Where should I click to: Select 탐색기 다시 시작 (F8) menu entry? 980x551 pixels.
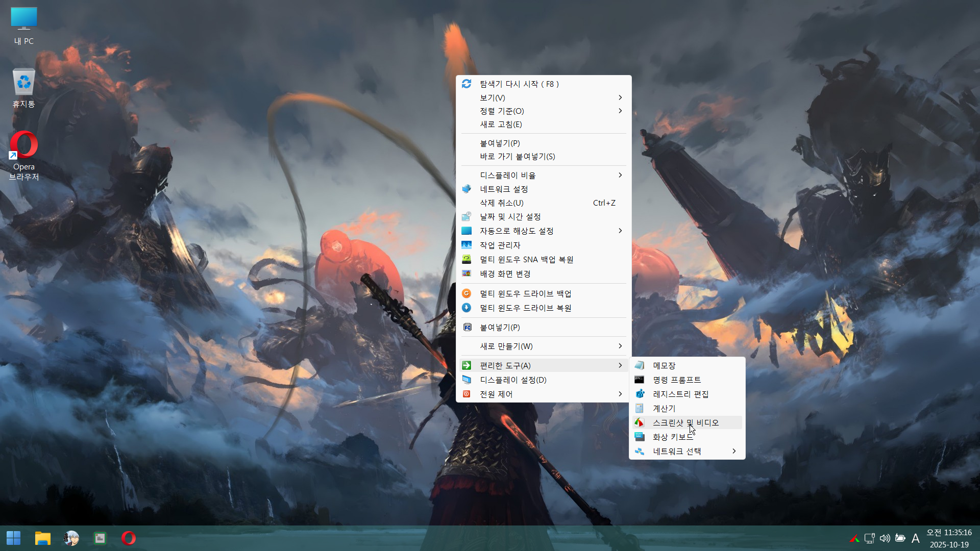pos(519,84)
